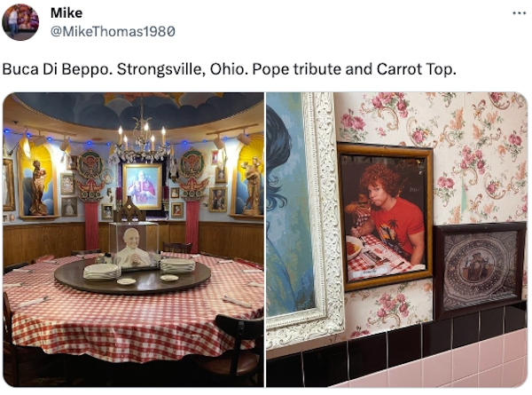The image size is (532, 395).
Task: Click the pope bust in the glass case
Action: click(133, 247)
